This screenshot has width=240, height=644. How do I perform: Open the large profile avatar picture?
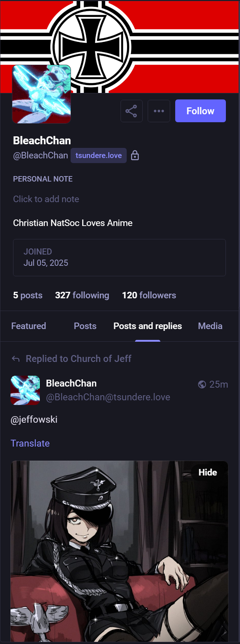click(42, 94)
